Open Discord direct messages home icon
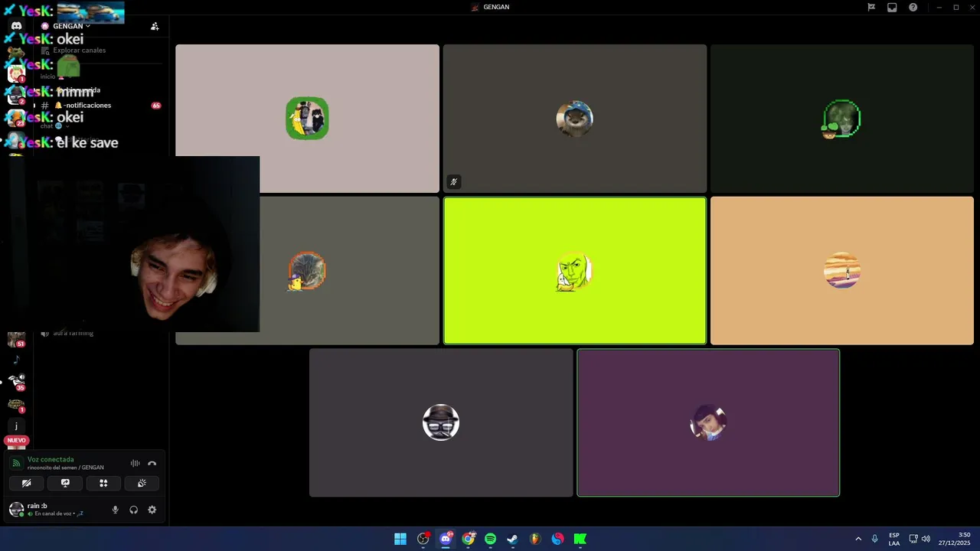 coord(16,26)
